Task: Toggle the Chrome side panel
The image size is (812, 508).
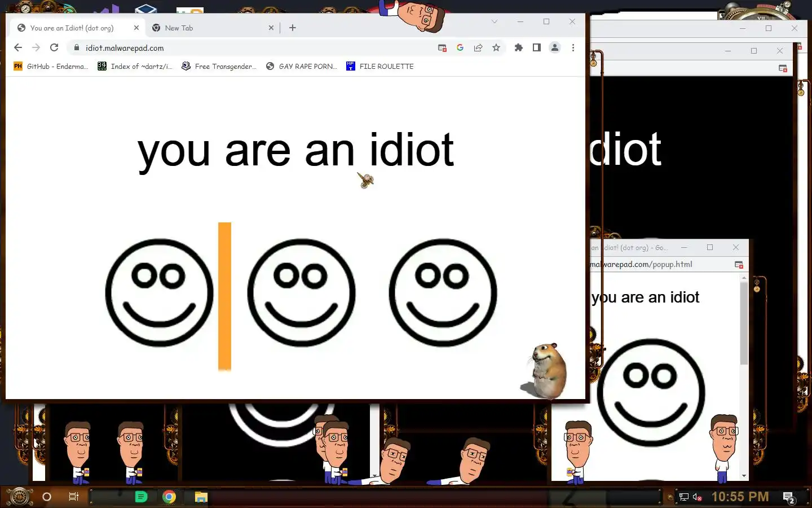Action: click(537, 48)
